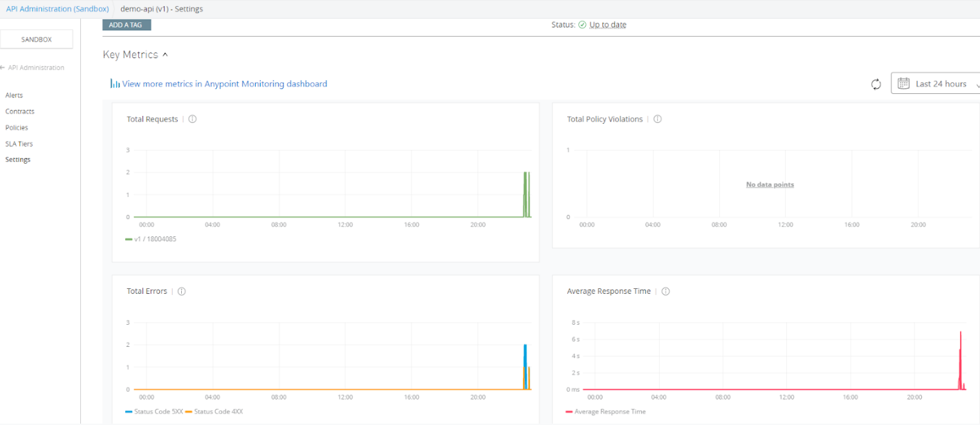Click info icon beside Average Response Time
This screenshot has height=425, width=980.
pyautogui.click(x=665, y=292)
